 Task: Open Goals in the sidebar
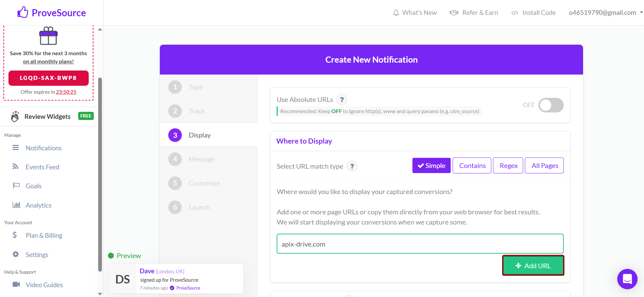pos(34,186)
